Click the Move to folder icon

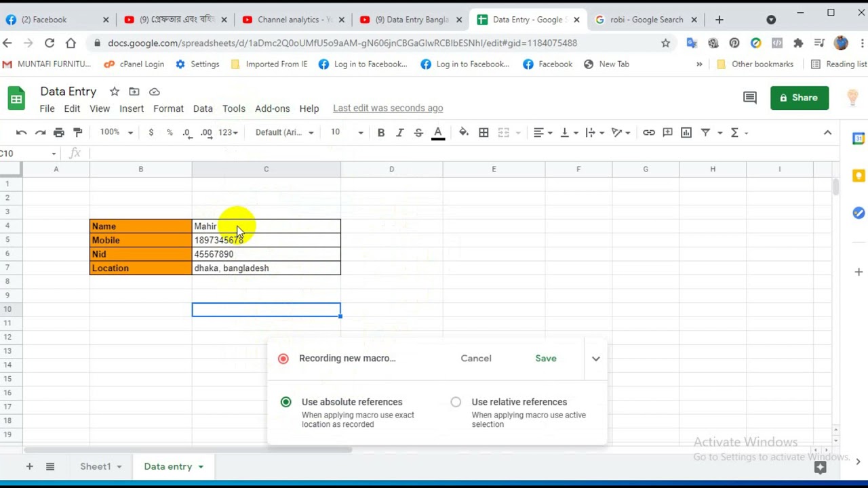(134, 91)
